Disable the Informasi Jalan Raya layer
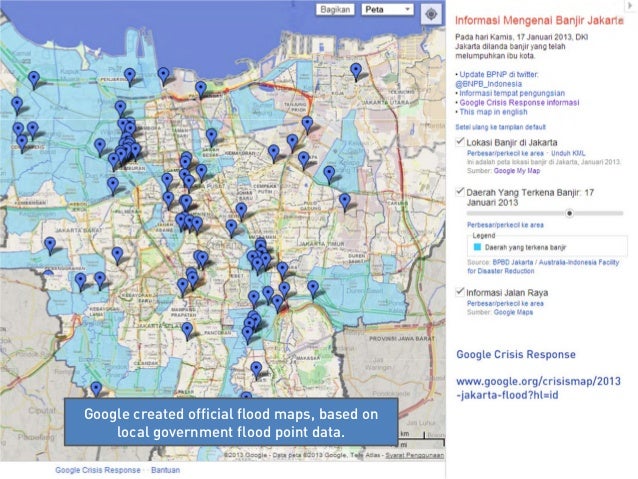Screen dimensions: 638x479 pyautogui.click(x=460, y=292)
